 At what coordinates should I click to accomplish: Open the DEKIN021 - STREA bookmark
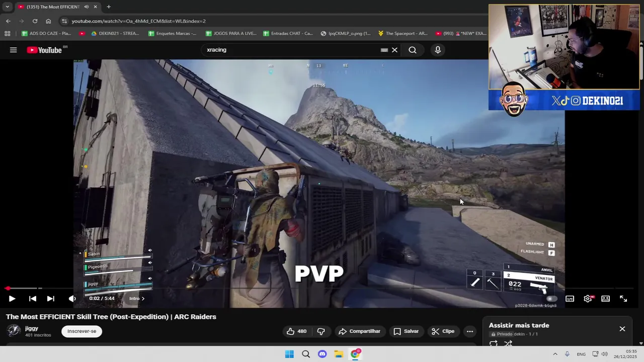pyautogui.click(x=115, y=33)
